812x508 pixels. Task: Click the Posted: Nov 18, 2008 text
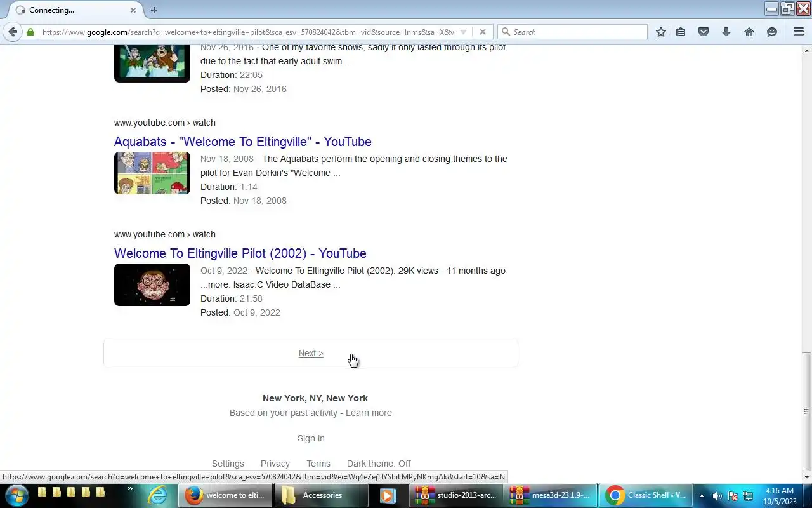pyautogui.click(x=244, y=201)
